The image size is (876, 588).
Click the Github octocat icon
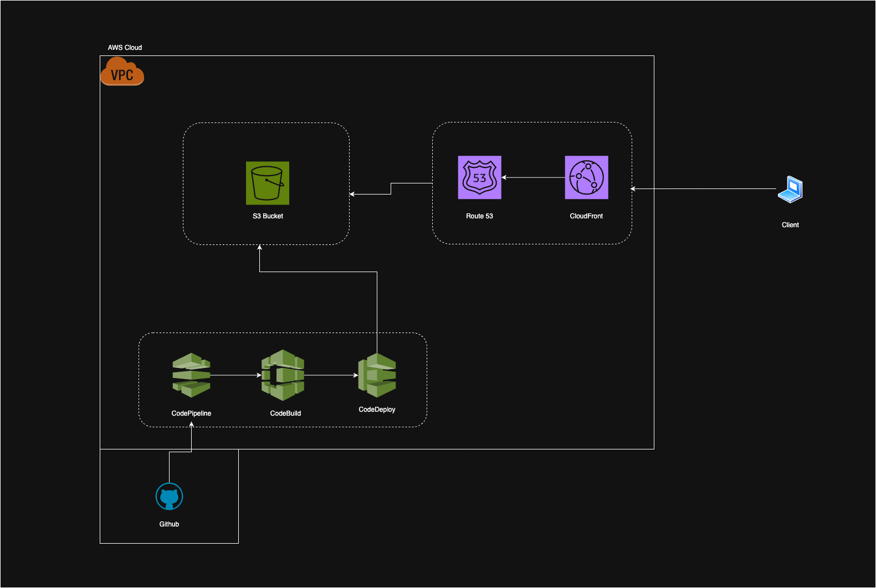click(x=169, y=497)
